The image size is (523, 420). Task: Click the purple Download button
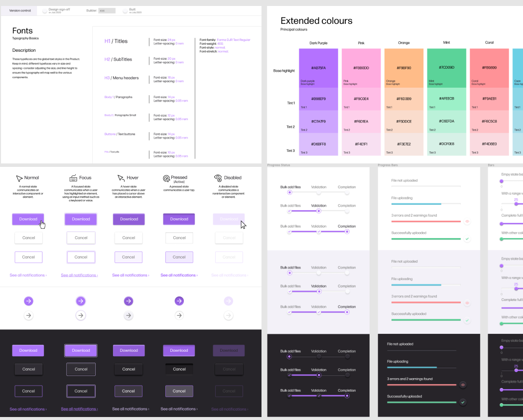[x=28, y=219]
